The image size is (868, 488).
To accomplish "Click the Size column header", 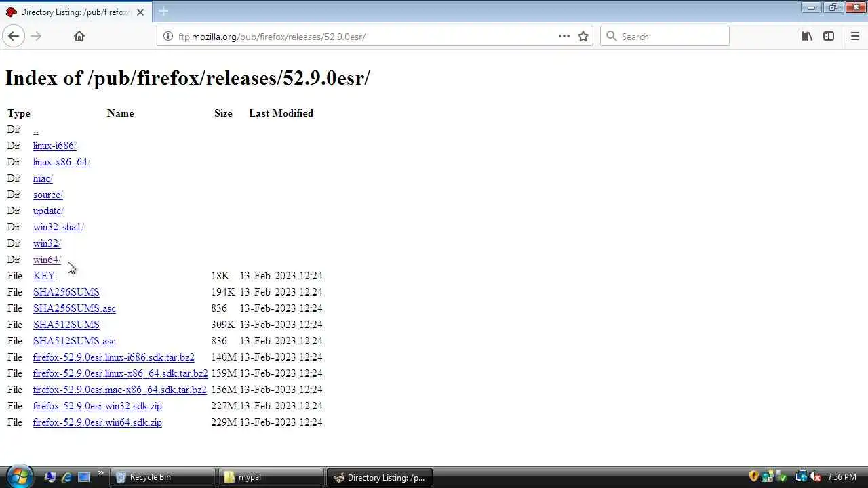I will [x=223, y=113].
